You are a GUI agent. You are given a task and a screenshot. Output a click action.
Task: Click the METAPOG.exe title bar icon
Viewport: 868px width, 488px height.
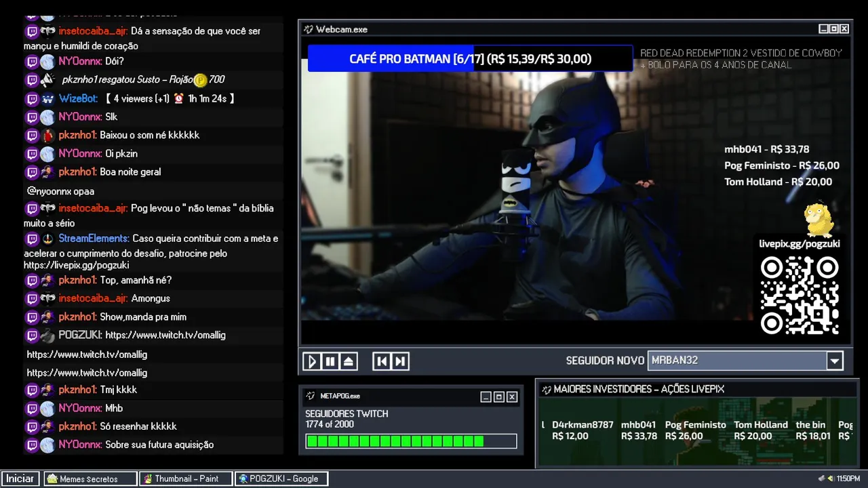(311, 396)
